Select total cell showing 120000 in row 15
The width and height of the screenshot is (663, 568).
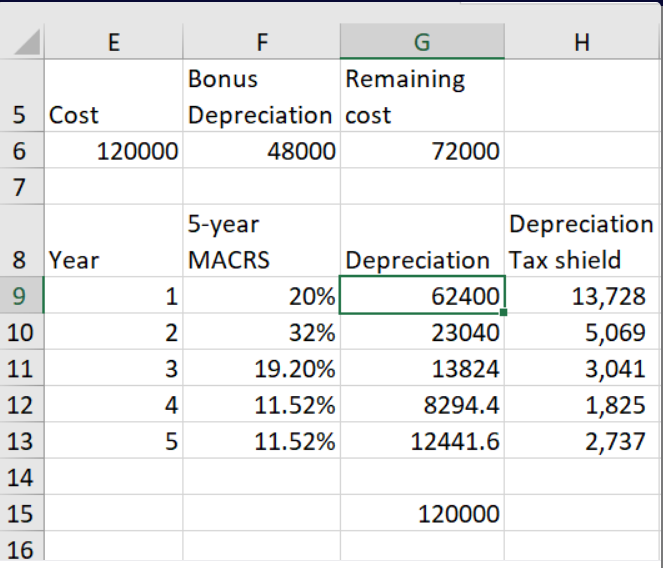(x=422, y=514)
